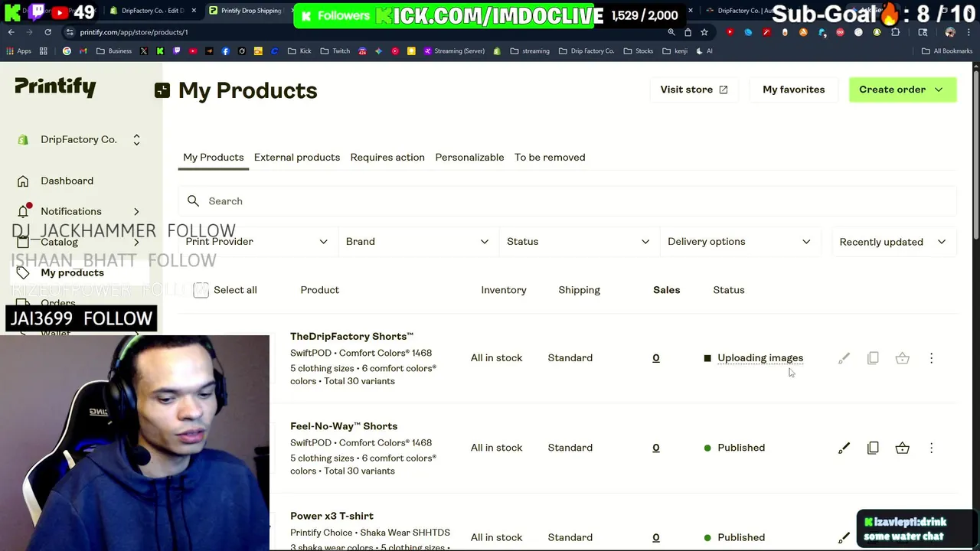Screen dimensions: 980x551
Task: Open the Recently updated sort dropdown
Action: 893,242
